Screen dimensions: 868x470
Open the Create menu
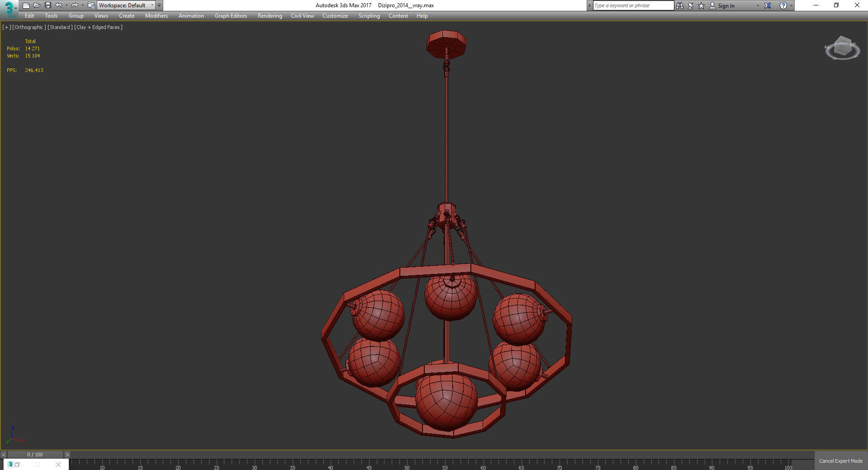tap(127, 16)
